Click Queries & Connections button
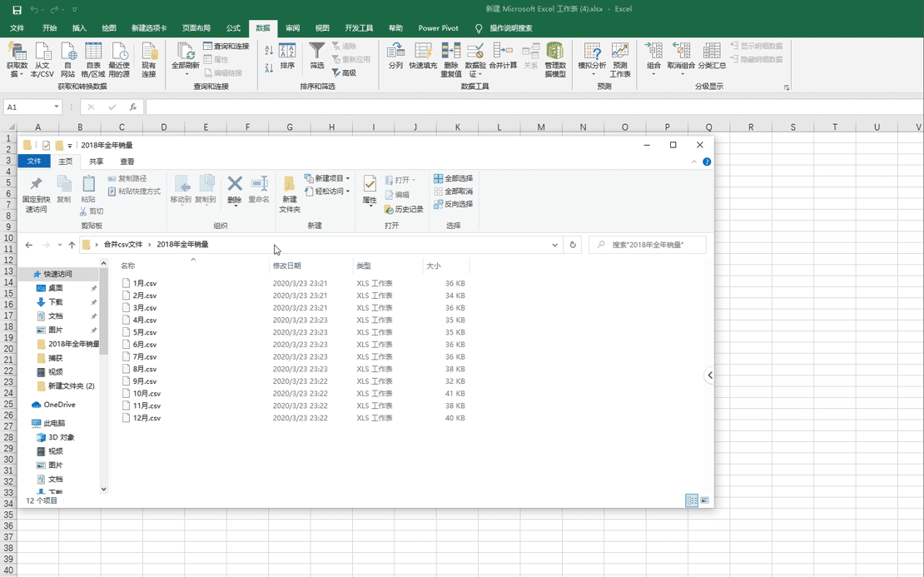 (x=226, y=46)
